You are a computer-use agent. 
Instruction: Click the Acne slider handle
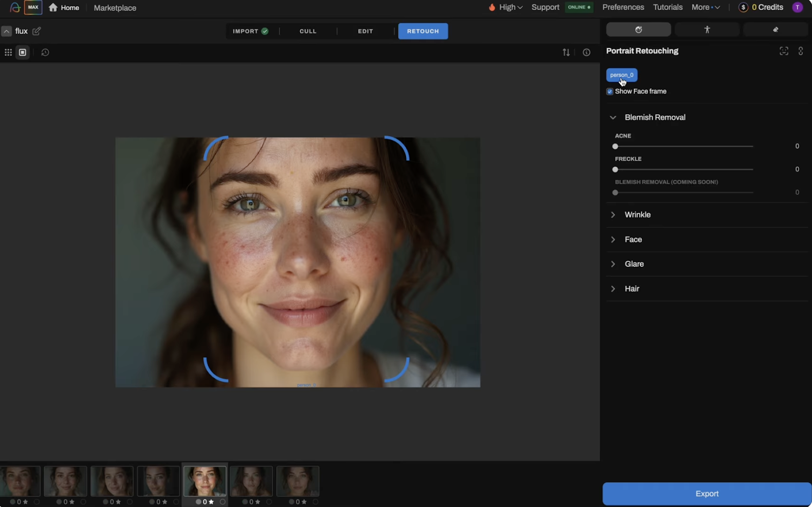pyautogui.click(x=615, y=147)
